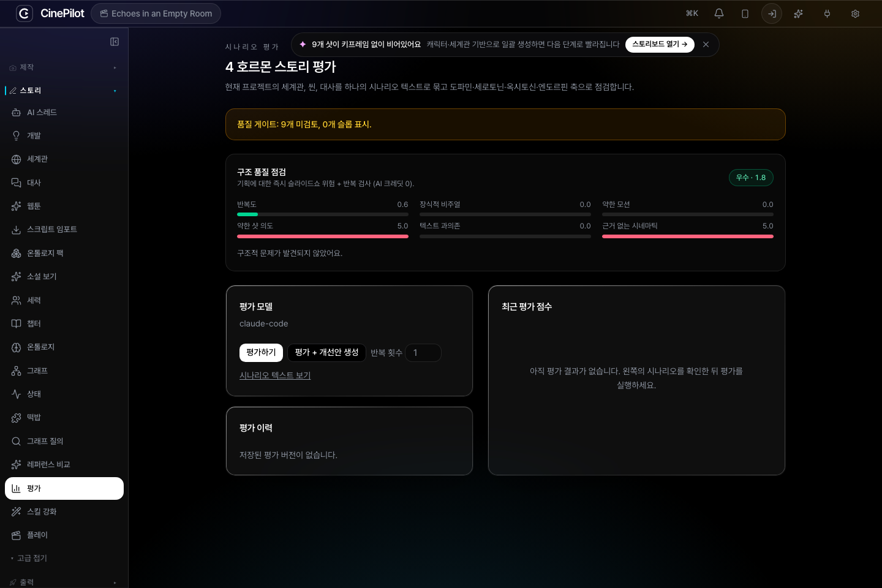Click the 플레이 clapperboard icon
The width and height of the screenshot is (882, 588).
click(17, 535)
